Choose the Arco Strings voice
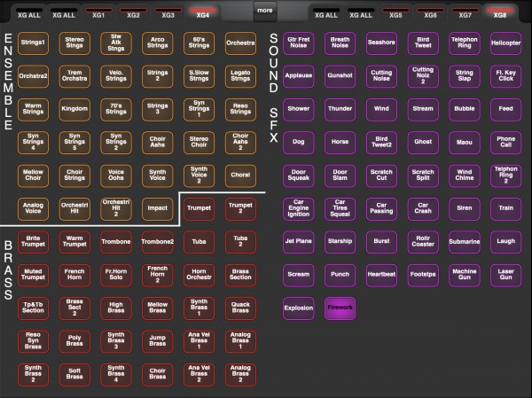The image size is (532, 398). (158, 43)
